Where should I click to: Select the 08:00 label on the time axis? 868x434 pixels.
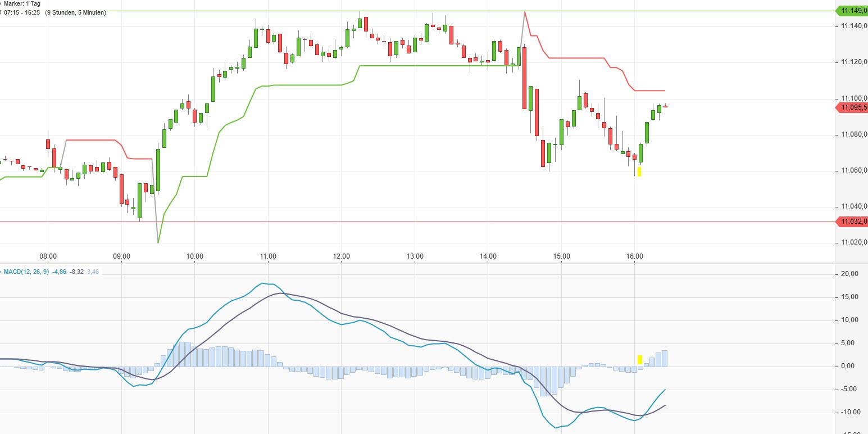click(x=48, y=256)
